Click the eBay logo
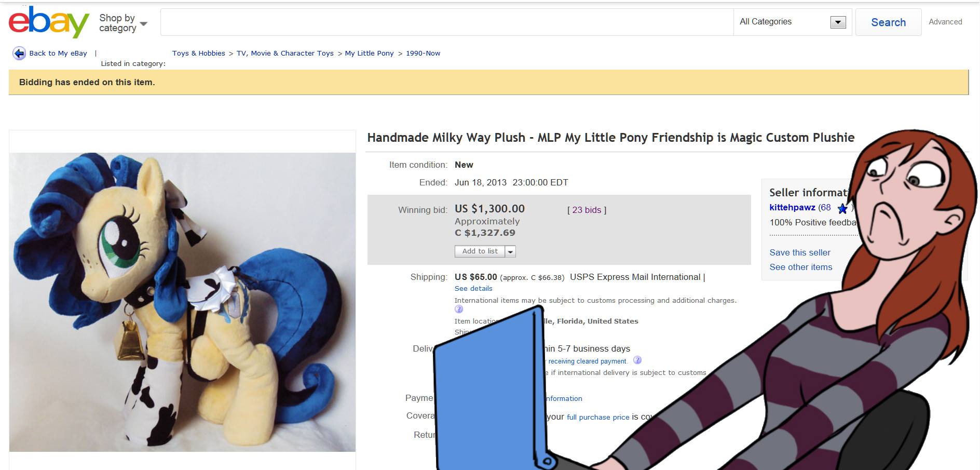This screenshot has width=980, height=470. [49, 22]
